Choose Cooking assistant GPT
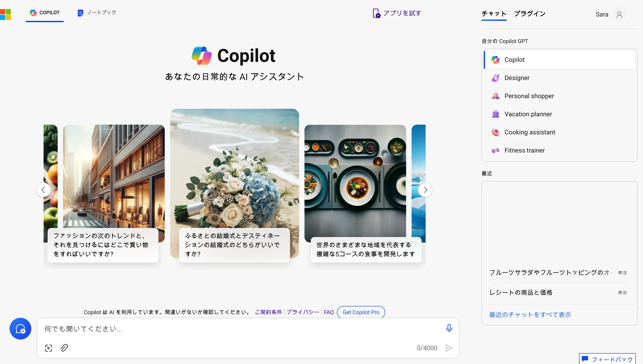The image size is (643, 364). coord(560,132)
